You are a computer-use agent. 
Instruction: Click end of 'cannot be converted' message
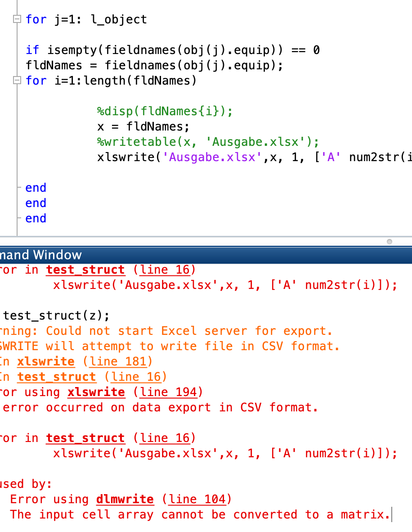tap(390, 514)
